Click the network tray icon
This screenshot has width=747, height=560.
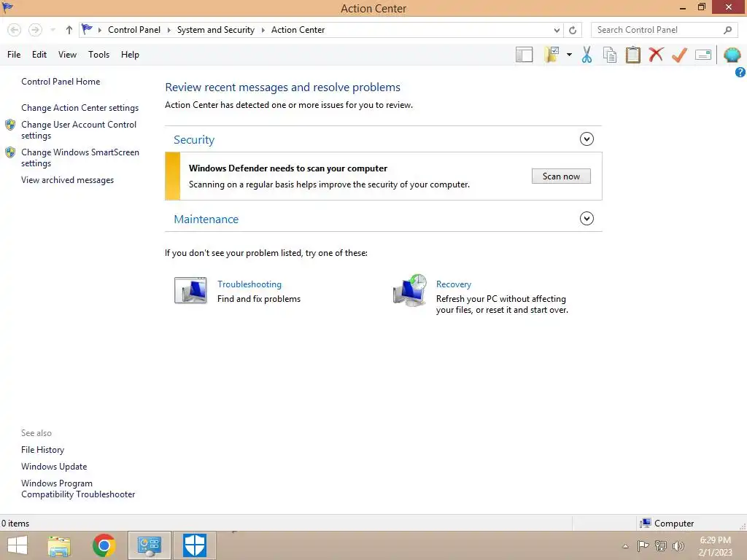[661, 545]
